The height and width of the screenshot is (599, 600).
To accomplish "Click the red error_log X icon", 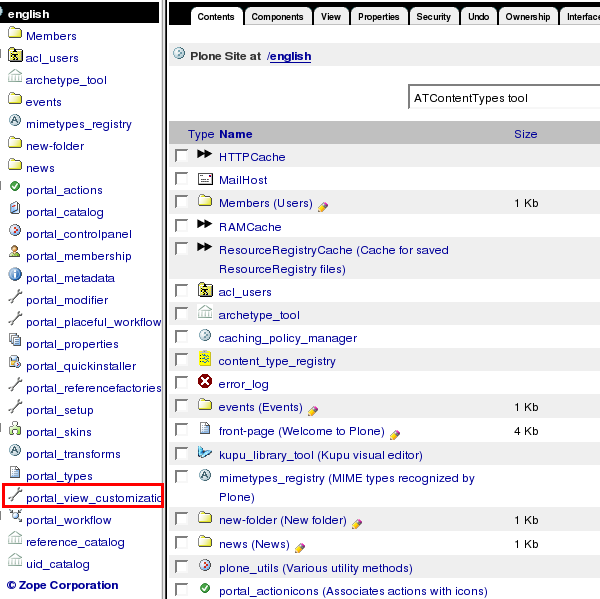I will (x=205, y=381).
